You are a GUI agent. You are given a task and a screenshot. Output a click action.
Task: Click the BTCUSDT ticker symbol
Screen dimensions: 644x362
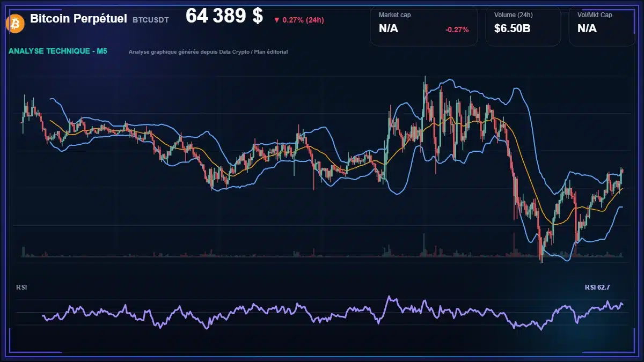click(x=151, y=20)
